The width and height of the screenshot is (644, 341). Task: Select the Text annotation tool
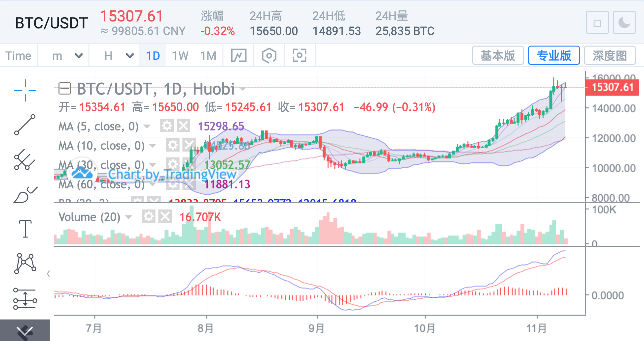25,229
